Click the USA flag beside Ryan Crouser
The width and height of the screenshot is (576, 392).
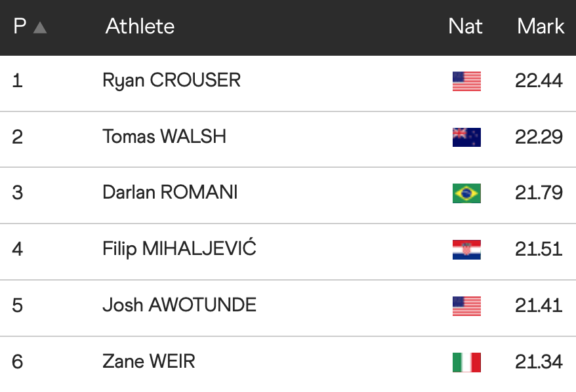pos(466,81)
